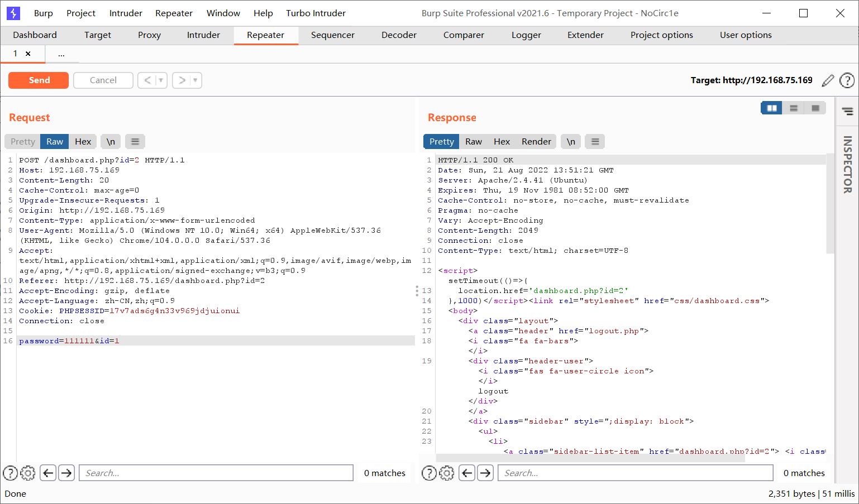Select Raw view in the Response panel
Viewport: 859px width, 504px height.
(x=474, y=142)
